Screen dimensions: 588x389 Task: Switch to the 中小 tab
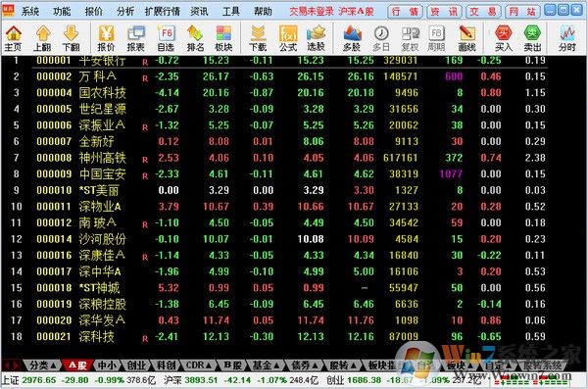tap(107, 365)
